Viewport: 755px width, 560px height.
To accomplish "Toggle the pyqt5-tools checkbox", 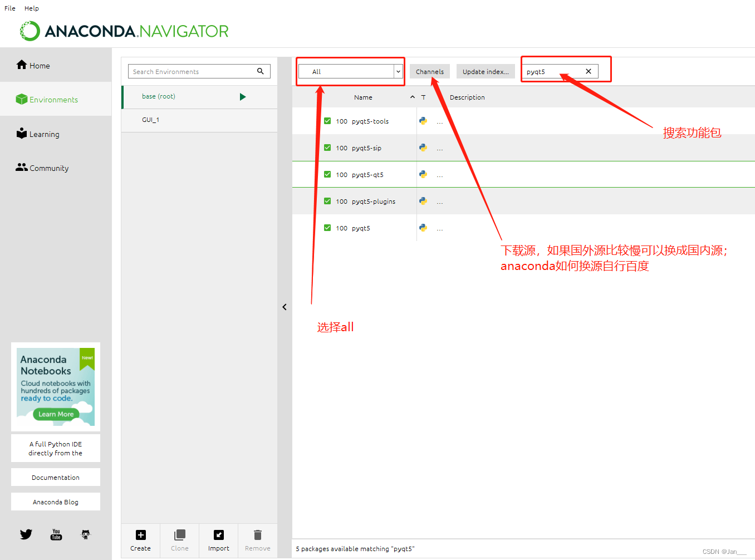I will 327,121.
